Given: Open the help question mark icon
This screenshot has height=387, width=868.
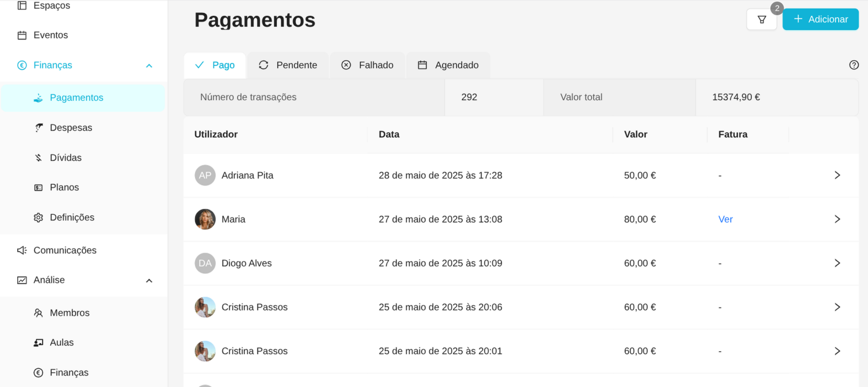Looking at the screenshot, I should pyautogui.click(x=854, y=65).
